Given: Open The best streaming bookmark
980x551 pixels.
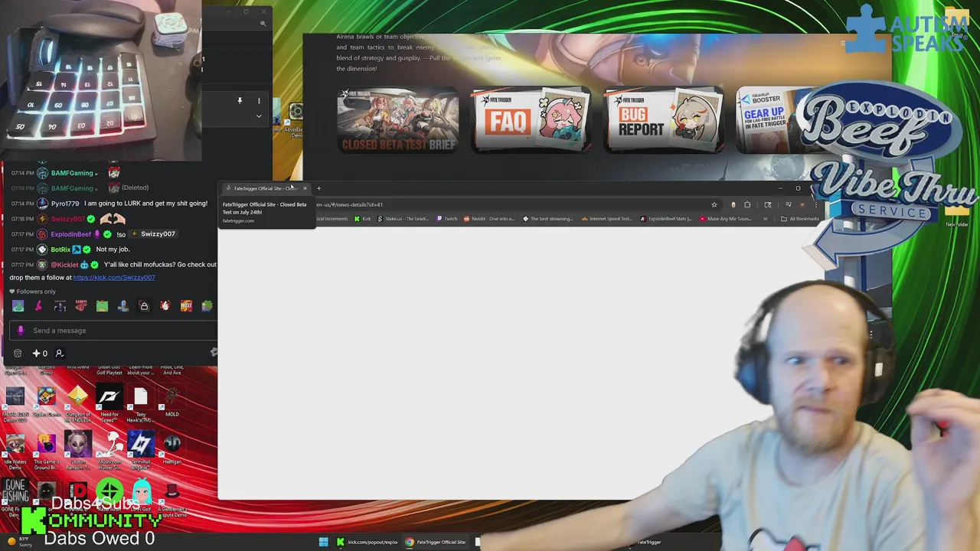Looking at the screenshot, I should pyautogui.click(x=548, y=219).
